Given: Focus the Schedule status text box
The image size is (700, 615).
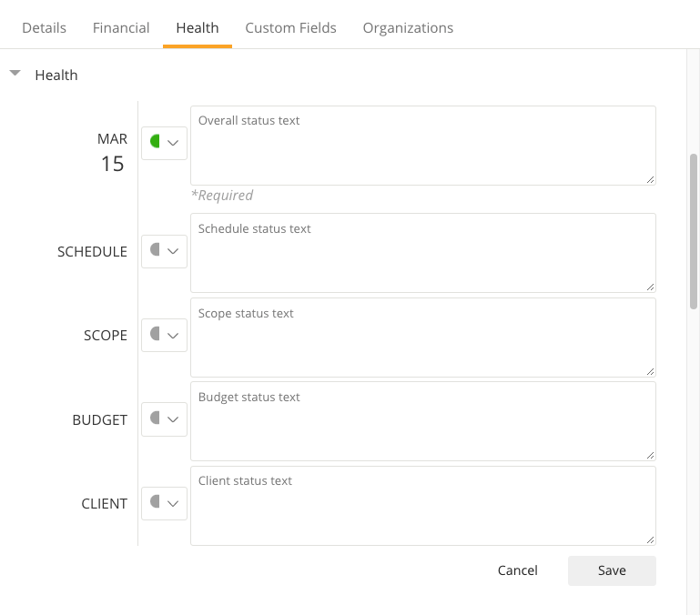Looking at the screenshot, I should pyautogui.click(x=422, y=253).
